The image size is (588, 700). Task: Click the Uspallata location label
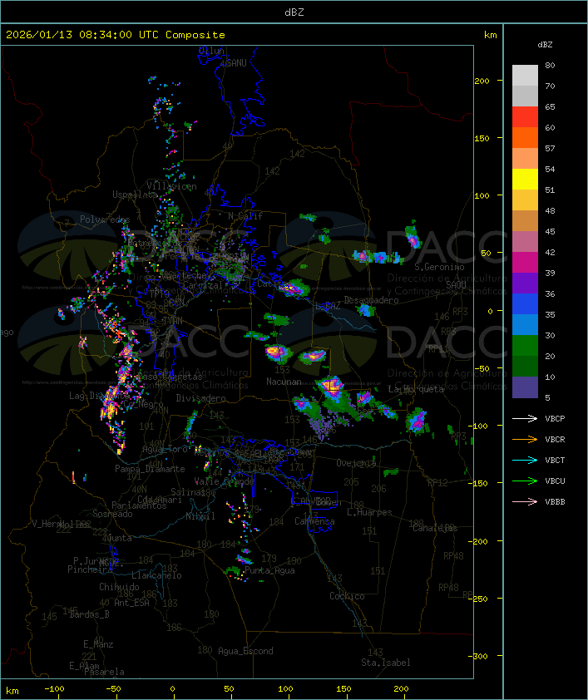click(134, 195)
